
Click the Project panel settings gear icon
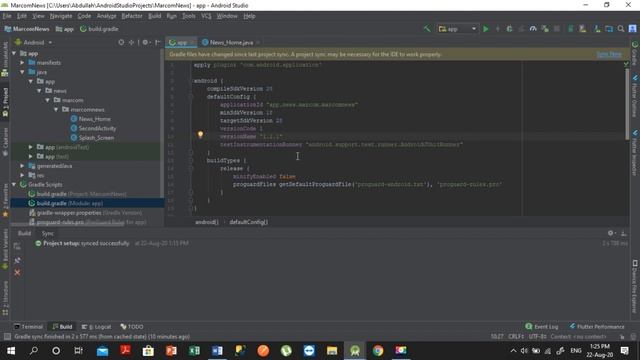tap(145, 42)
